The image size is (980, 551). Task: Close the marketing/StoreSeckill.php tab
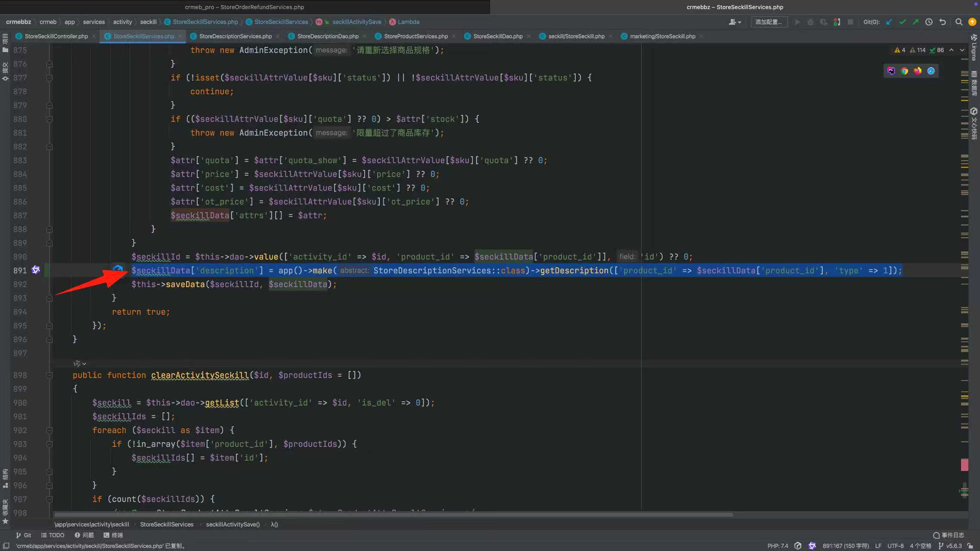click(x=701, y=37)
